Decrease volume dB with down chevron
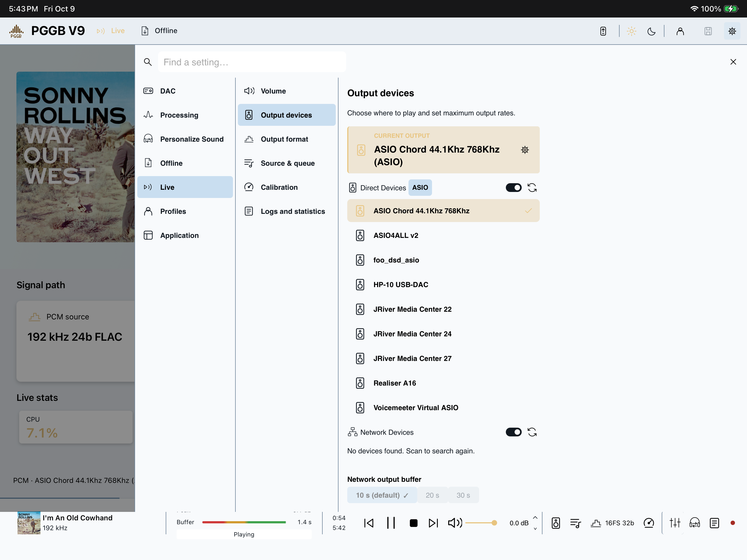 [x=535, y=529]
